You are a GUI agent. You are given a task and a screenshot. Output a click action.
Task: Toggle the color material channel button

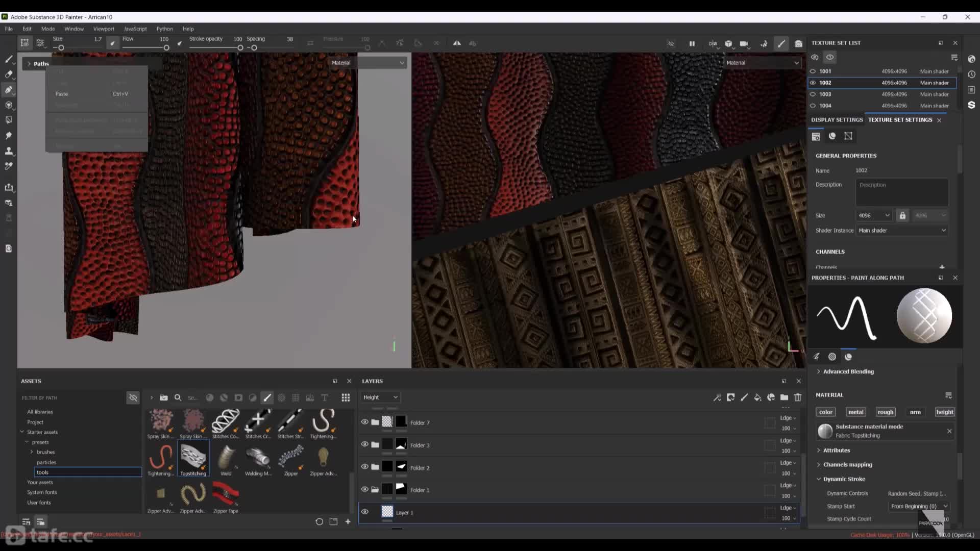pos(826,412)
